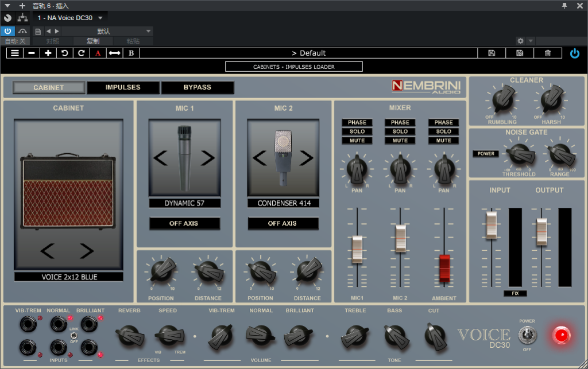
Task: Toggle PHASE on the MIC1 channel
Action: pyautogui.click(x=357, y=122)
